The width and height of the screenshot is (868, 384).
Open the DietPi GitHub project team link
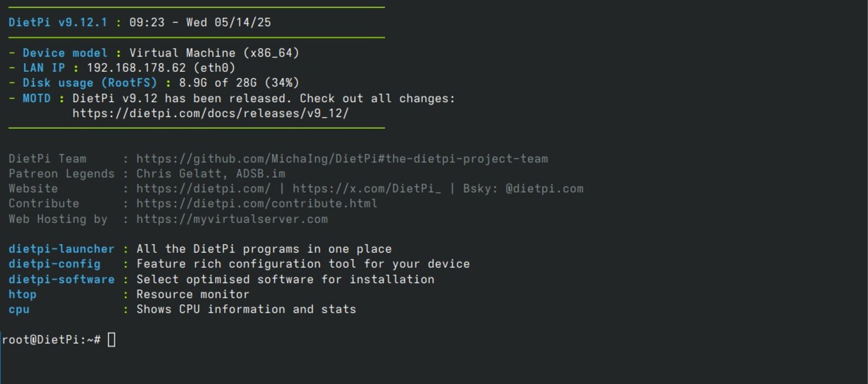point(342,159)
